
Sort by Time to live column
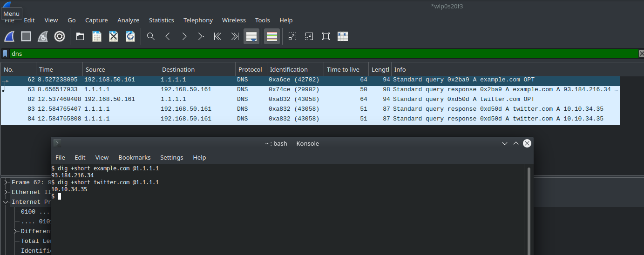[x=346, y=69]
